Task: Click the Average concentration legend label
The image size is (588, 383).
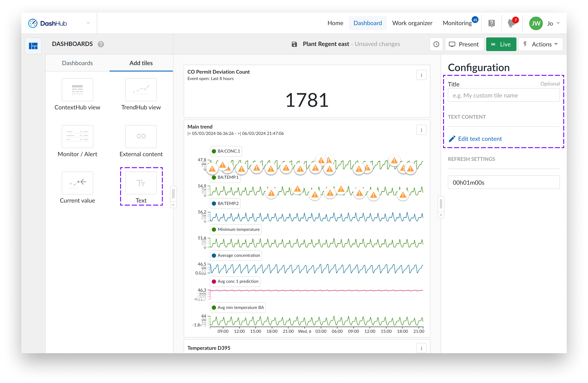Action: click(236, 255)
